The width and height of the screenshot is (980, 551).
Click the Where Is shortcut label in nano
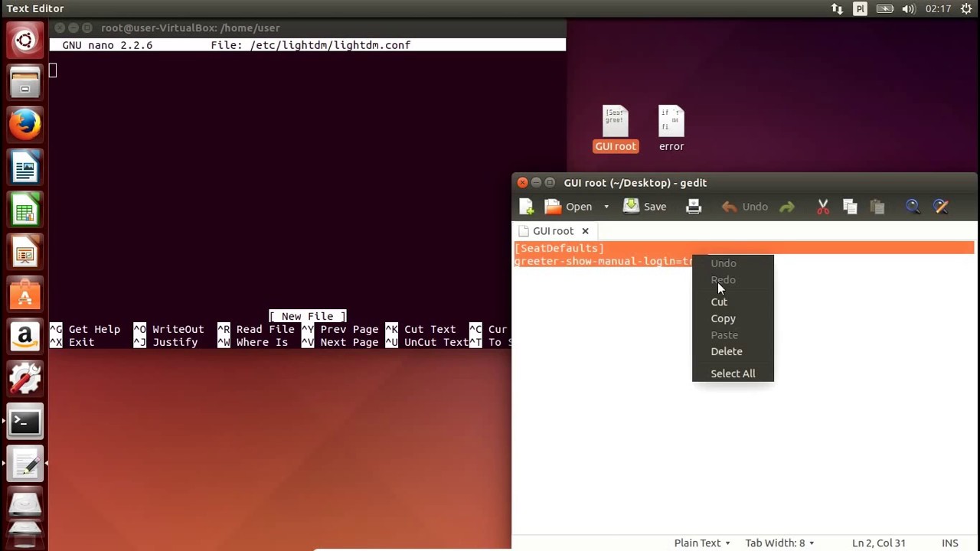(262, 342)
